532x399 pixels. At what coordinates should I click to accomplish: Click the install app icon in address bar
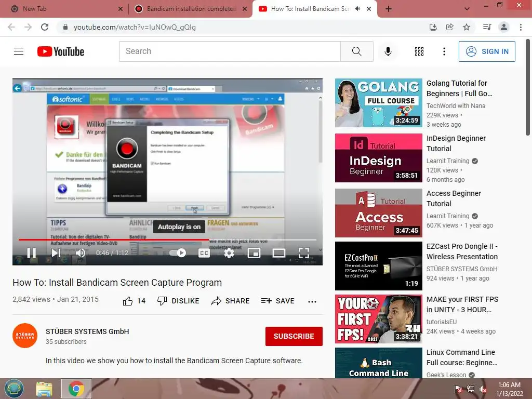click(433, 27)
